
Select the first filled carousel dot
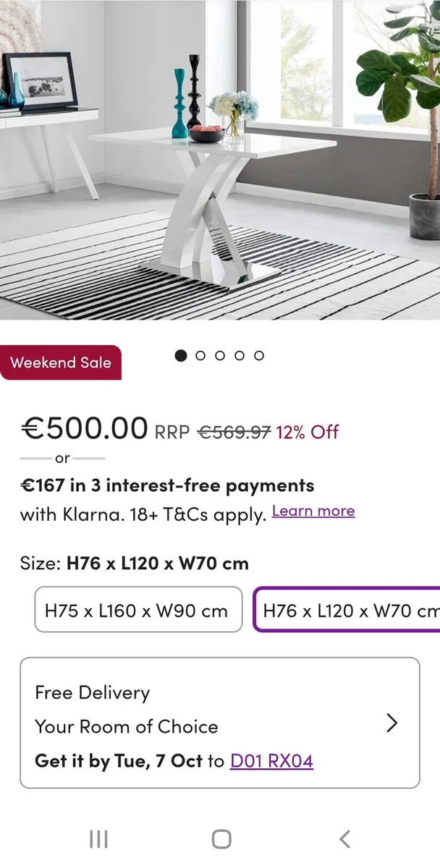(181, 355)
